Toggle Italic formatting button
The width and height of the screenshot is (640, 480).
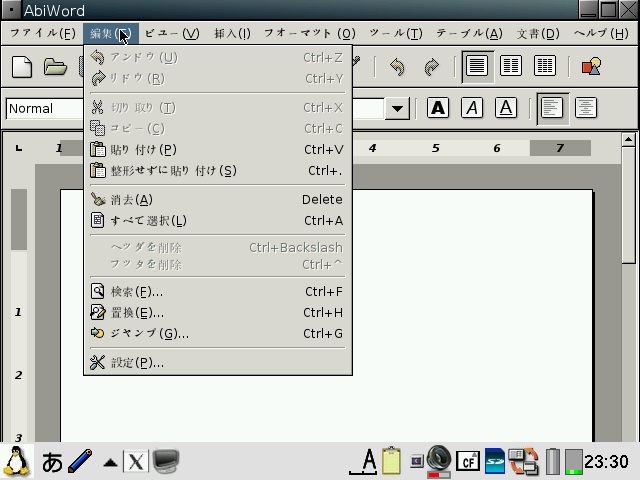(x=472, y=108)
